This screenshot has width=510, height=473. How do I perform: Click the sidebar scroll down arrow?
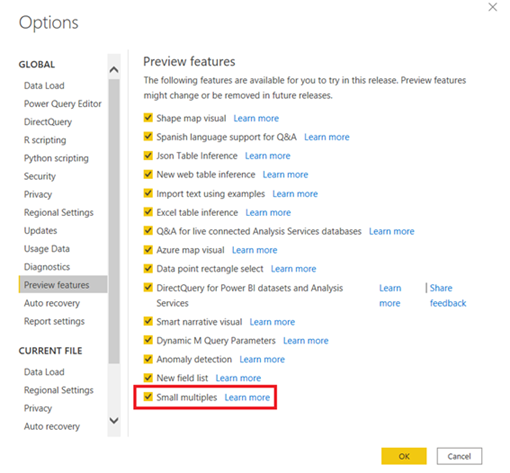114,420
